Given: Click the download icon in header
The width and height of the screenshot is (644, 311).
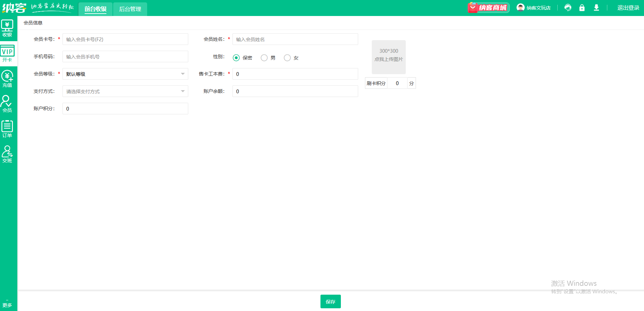Looking at the screenshot, I should pyautogui.click(x=596, y=7).
